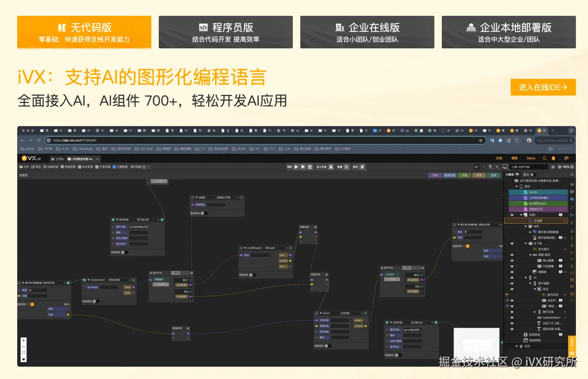Select the 无代码版 edition tab
588x379 pixels.
pos(84,32)
